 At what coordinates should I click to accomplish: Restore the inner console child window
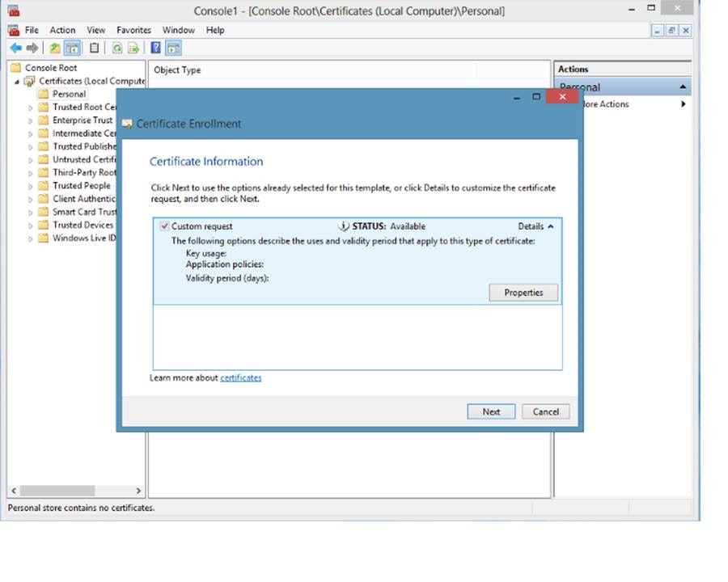click(671, 31)
